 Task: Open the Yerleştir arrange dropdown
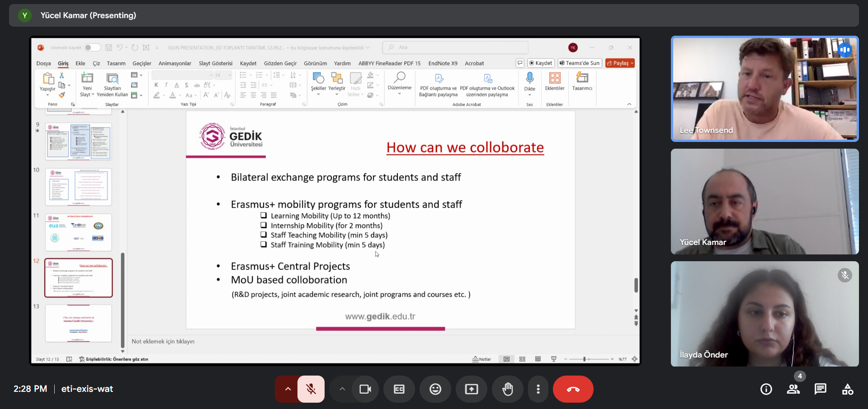point(337,84)
